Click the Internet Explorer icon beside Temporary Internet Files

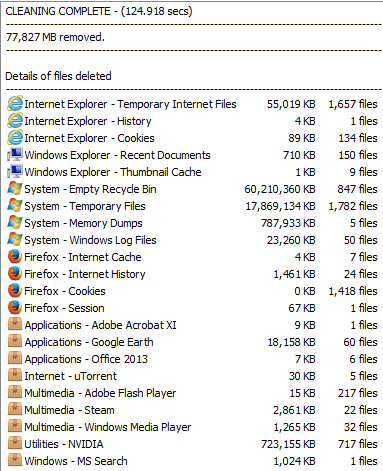pyautogui.click(x=15, y=104)
